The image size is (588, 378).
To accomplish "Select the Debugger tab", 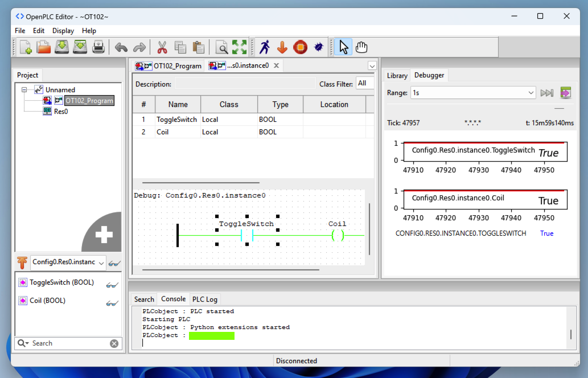I will 429,75.
